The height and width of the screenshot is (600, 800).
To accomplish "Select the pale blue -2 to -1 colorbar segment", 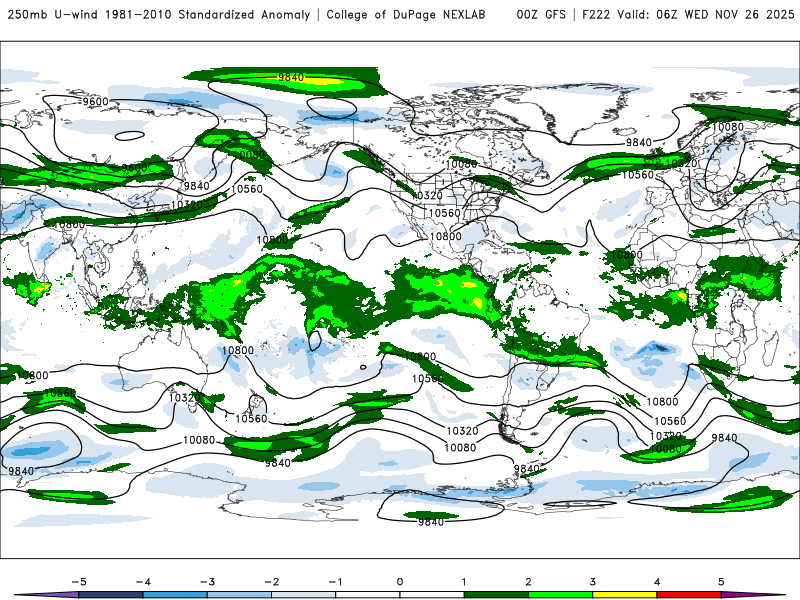I will pyautogui.click(x=303, y=595).
